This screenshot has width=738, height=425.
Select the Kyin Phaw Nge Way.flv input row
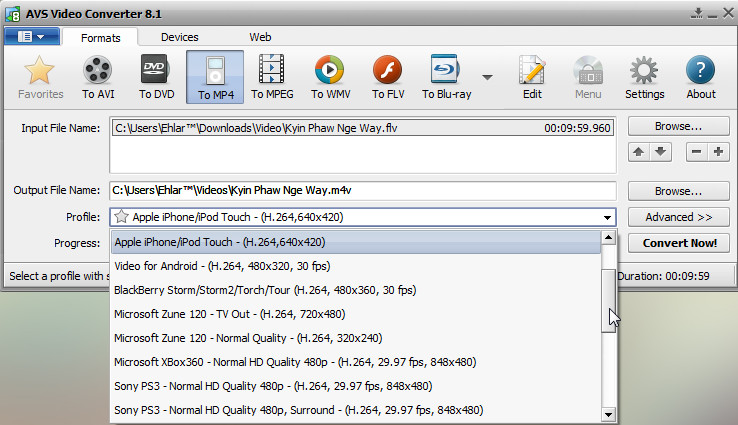pyautogui.click(x=363, y=128)
